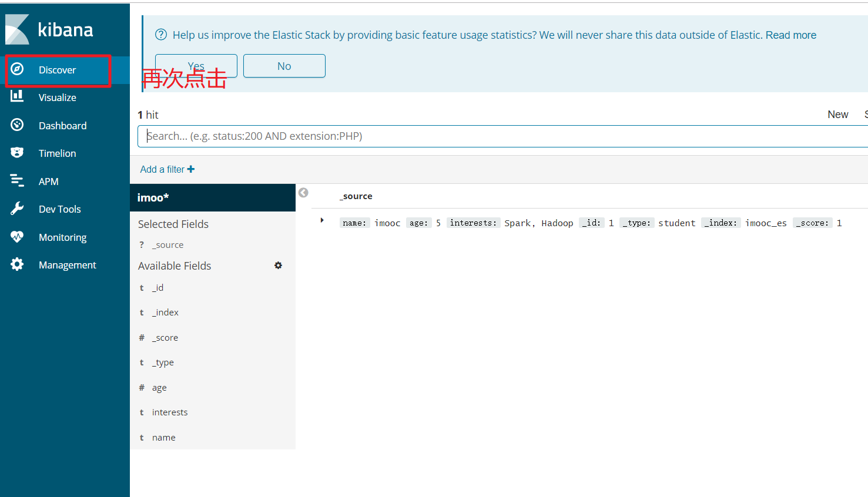Open the APM icon
Screen dimensions: 868x497
tap(17, 181)
